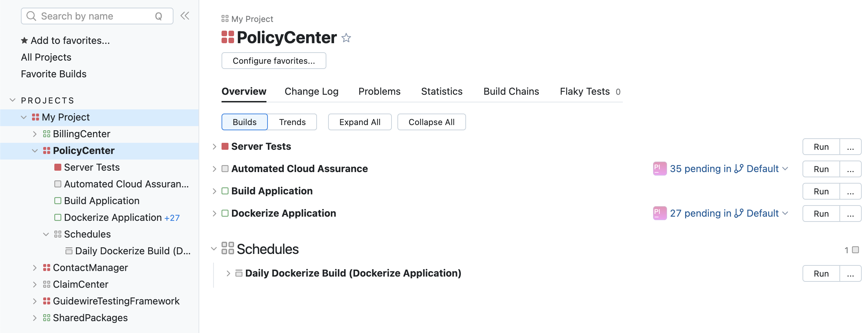Image resolution: width=868 pixels, height=333 pixels.
Task: Click the Schedules grid icon in the main section heading
Action: click(x=228, y=248)
